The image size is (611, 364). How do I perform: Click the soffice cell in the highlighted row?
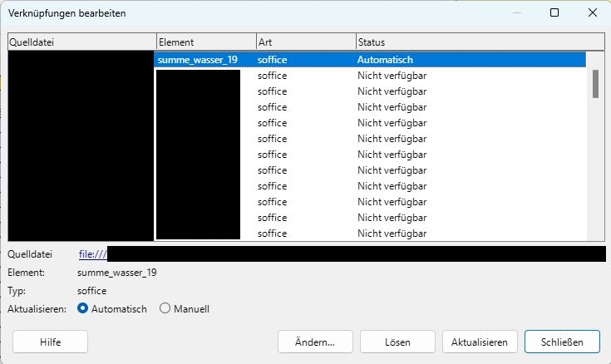click(272, 60)
